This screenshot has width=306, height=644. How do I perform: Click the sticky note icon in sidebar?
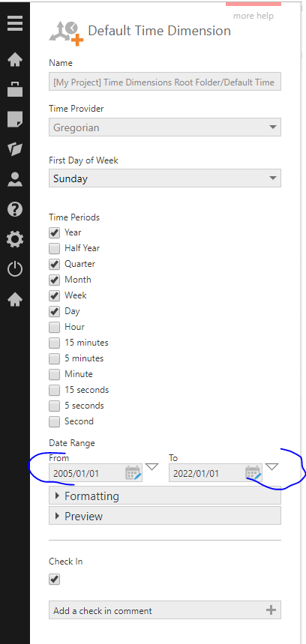pyautogui.click(x=15, y=119)
